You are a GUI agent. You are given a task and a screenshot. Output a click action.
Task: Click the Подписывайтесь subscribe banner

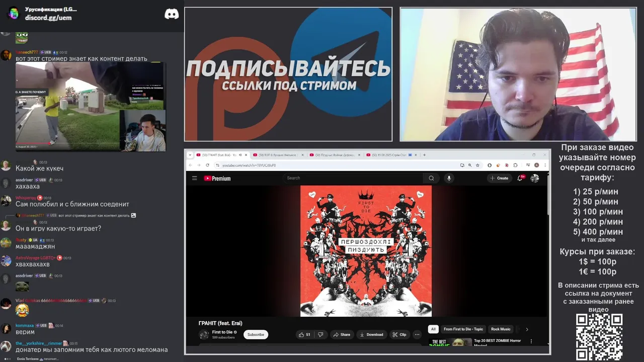288,74
